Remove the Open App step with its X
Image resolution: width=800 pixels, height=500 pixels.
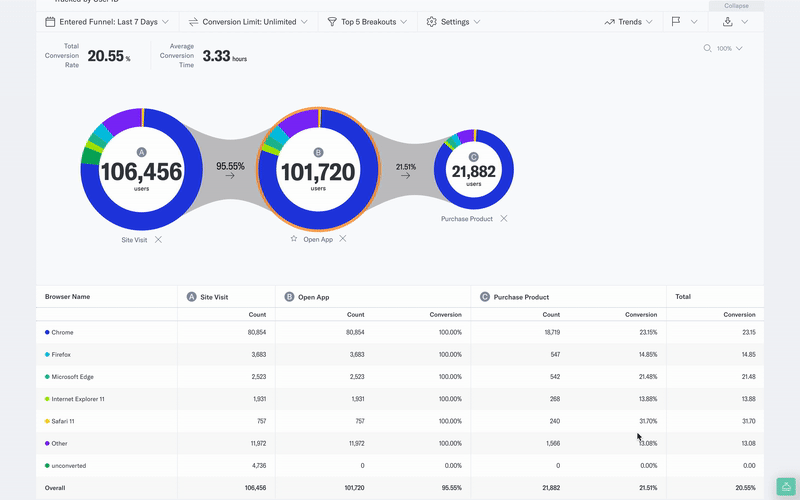(343, 239)
